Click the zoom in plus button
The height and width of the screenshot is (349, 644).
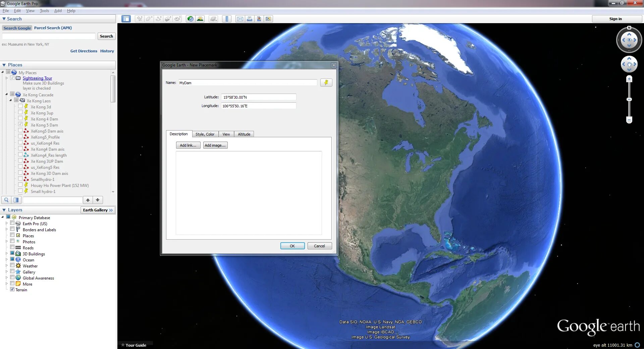click(629, 79)
